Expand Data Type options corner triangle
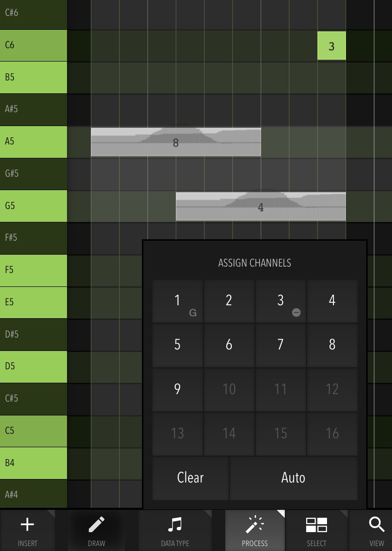This screenshot has width=392, height=551. pos(208,513)
